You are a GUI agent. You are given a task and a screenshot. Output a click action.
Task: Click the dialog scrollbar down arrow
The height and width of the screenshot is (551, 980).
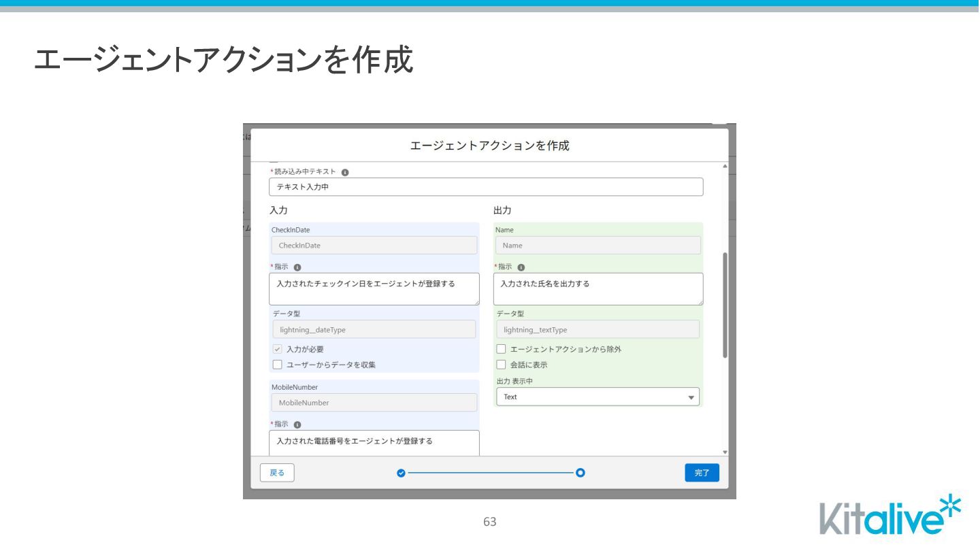[x=725, y=452]
